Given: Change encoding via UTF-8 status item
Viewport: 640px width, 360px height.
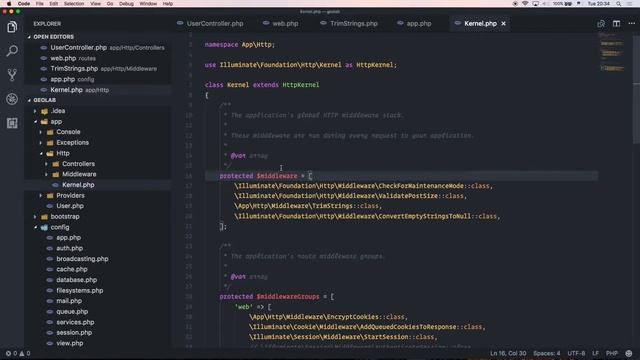Looking at the screenshot, I should tap(576, 353).
